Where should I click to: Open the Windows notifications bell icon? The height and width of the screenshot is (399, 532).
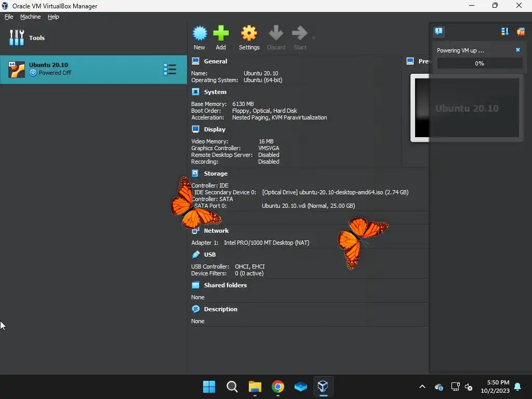(518, 387)
